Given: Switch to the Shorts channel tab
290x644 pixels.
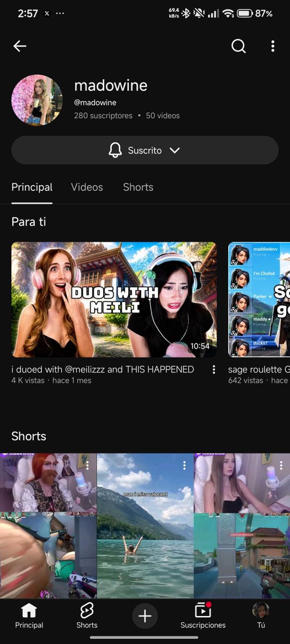Looking at the screenshot, I should [x=138, y=187].
